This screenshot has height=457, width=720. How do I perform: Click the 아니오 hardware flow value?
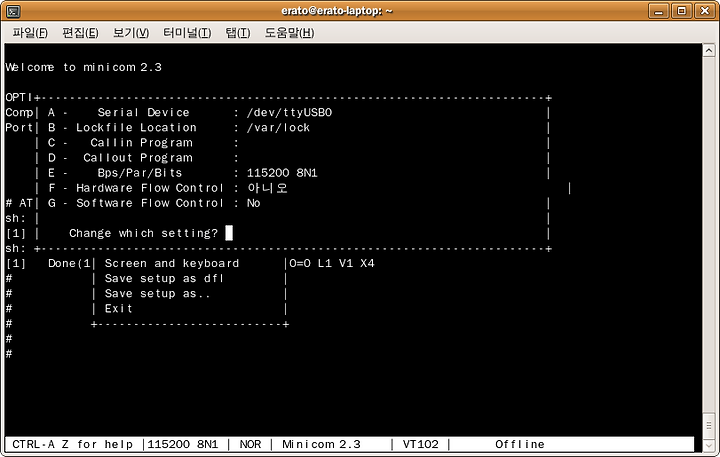[267, 188]
